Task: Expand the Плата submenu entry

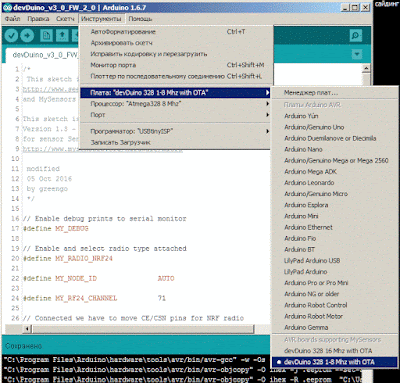Action: 176,92
